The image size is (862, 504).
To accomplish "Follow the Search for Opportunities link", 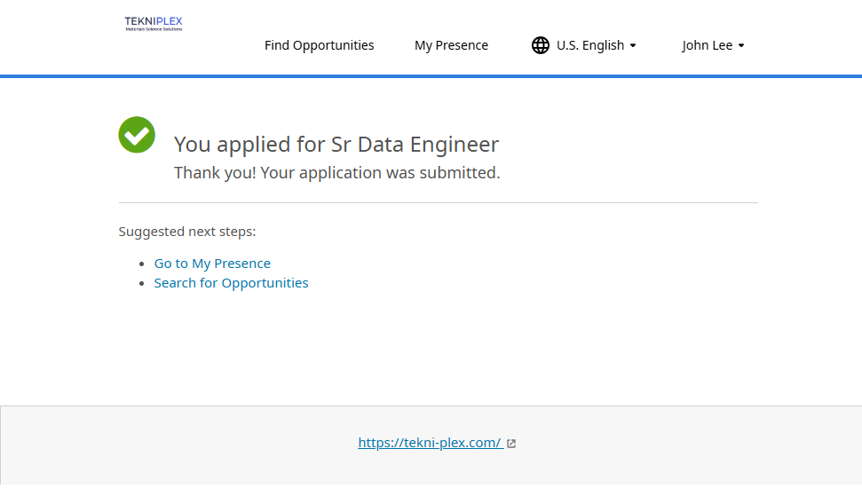I will 231,283.
